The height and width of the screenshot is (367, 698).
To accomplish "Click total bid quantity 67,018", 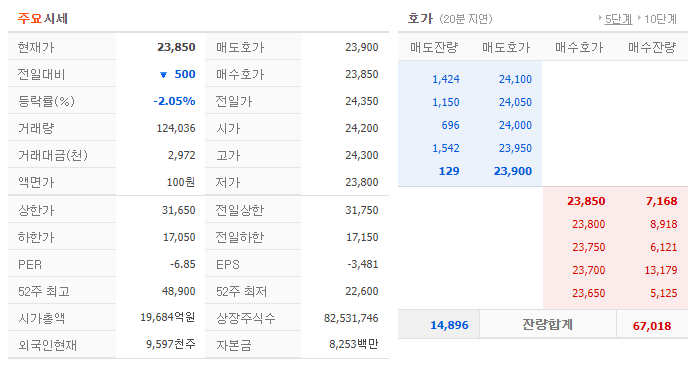I will [x=652, y=326].
